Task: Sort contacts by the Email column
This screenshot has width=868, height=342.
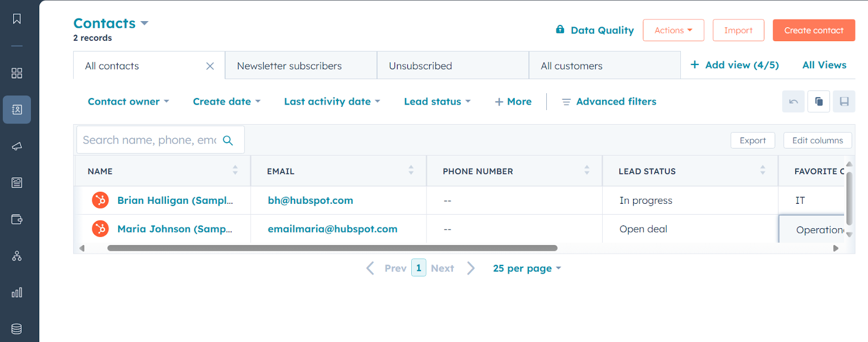Action: pyautogui.click(x=411, y=171)
